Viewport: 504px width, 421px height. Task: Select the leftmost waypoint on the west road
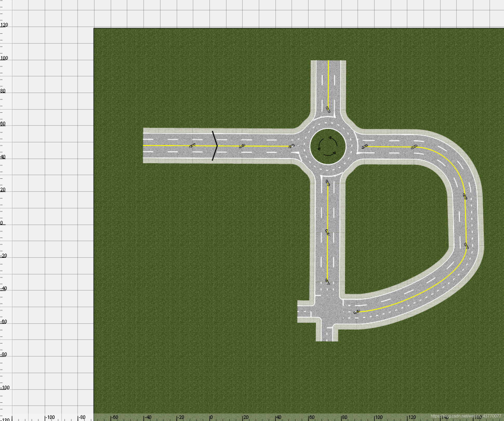192,146
